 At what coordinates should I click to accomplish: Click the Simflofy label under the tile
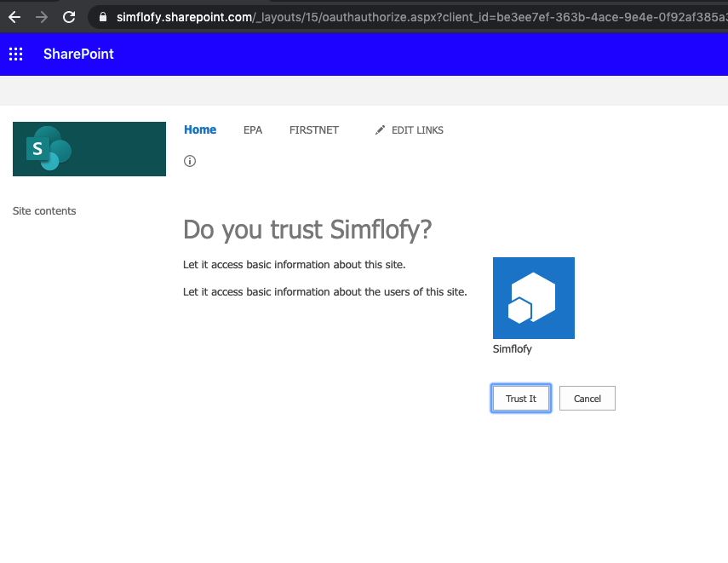pyautogui.click(x=512, y=349)
